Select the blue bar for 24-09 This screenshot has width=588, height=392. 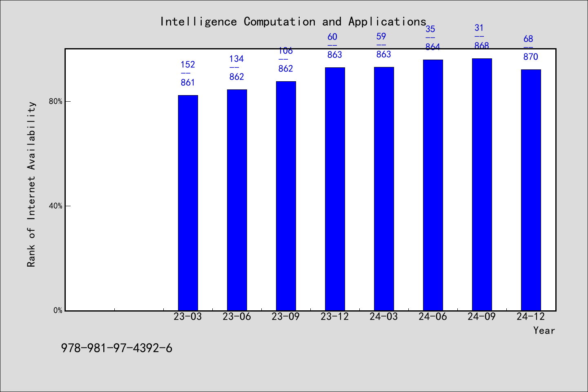482,185
